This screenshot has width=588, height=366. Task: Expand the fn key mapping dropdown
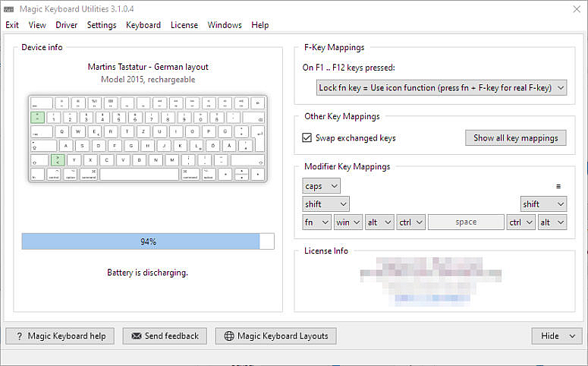pos(316,222)
